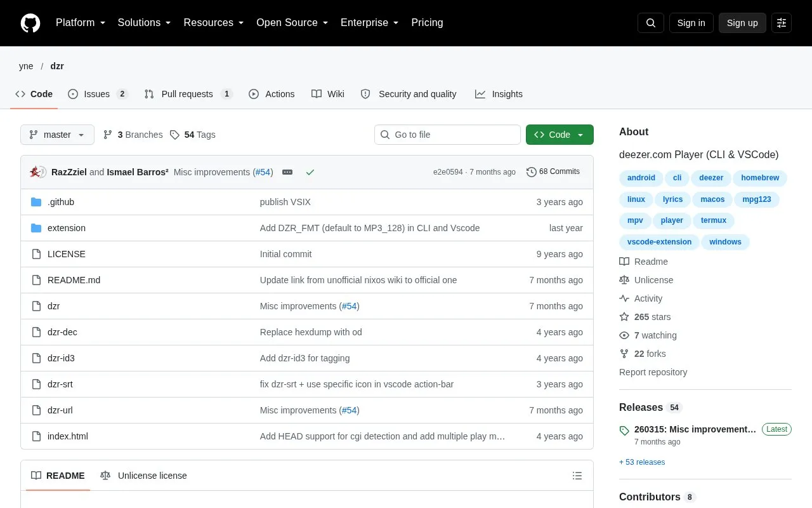Open the Pricing link
Viewport: 812px width, 508px height.
coord(427,23)
